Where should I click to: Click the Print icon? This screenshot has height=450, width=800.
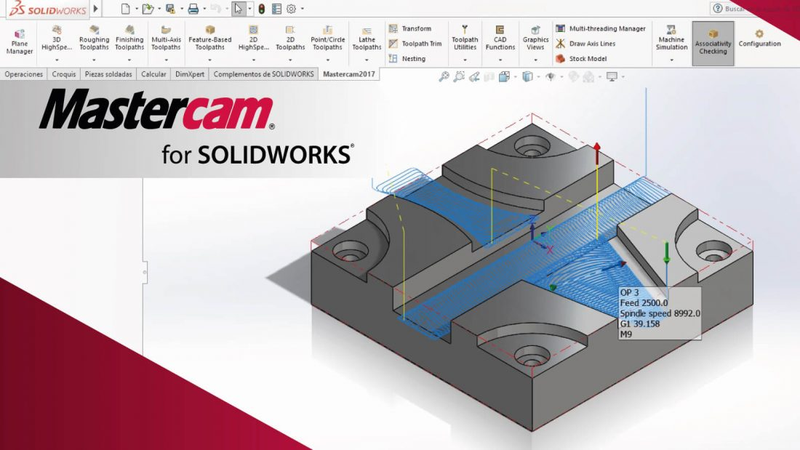(193, 9)
